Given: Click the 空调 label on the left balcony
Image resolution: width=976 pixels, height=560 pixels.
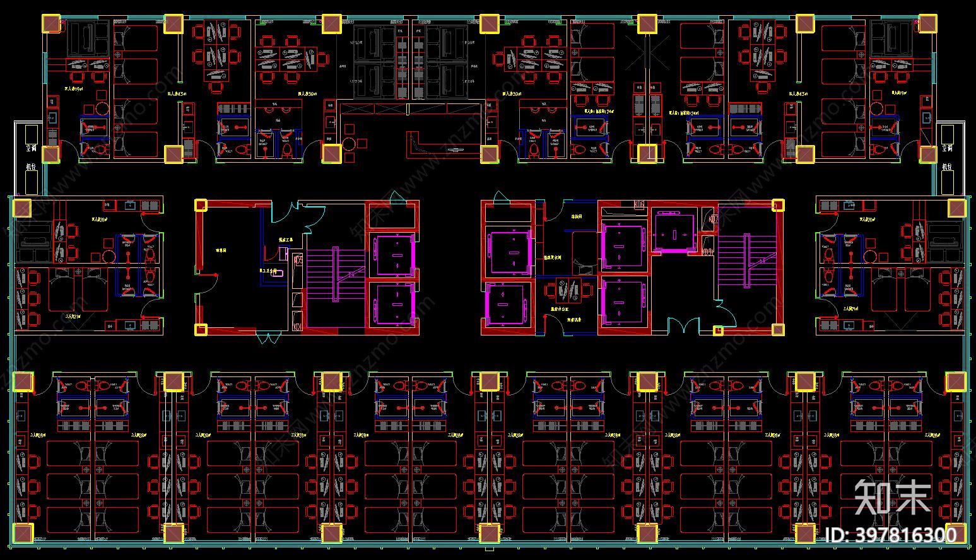Looking at the screenshot, I should pyautogui.click(x=32, y=148).
